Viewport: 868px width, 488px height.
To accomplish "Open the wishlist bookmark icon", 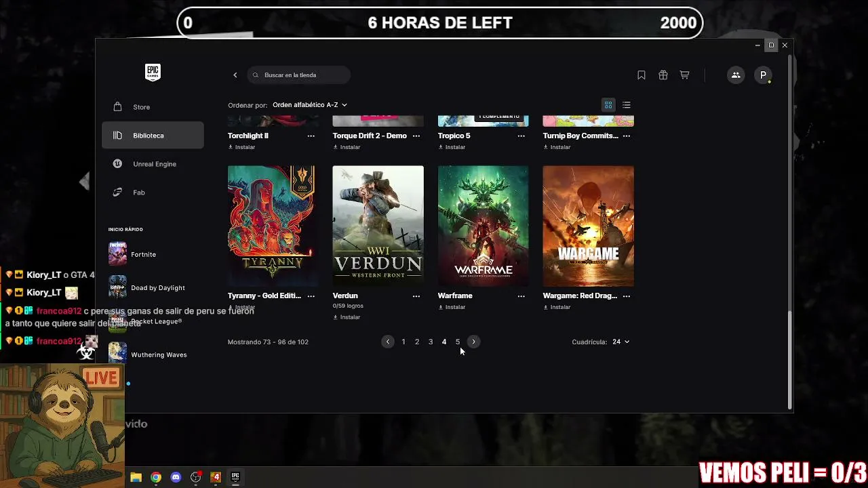I will click(x=642, y=75).
